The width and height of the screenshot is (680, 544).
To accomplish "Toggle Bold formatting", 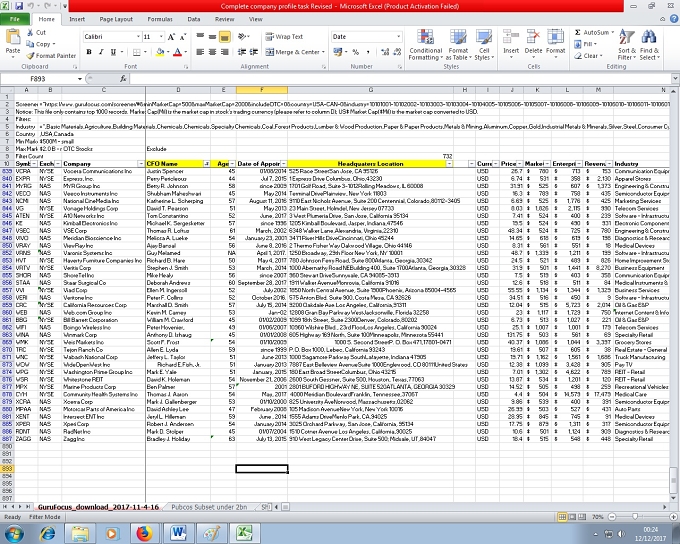I will 89,52.
